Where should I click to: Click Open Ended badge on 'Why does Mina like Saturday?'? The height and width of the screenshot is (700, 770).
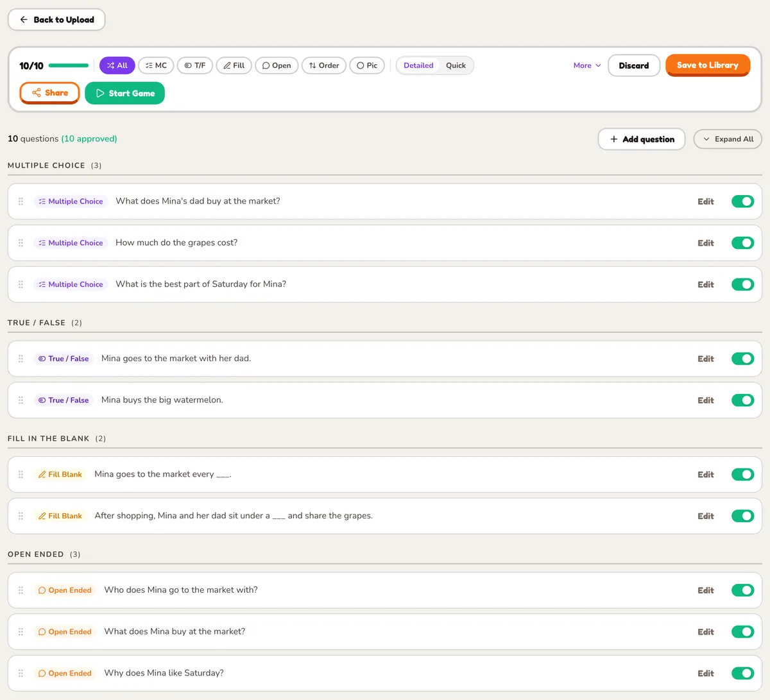(65, 673)
